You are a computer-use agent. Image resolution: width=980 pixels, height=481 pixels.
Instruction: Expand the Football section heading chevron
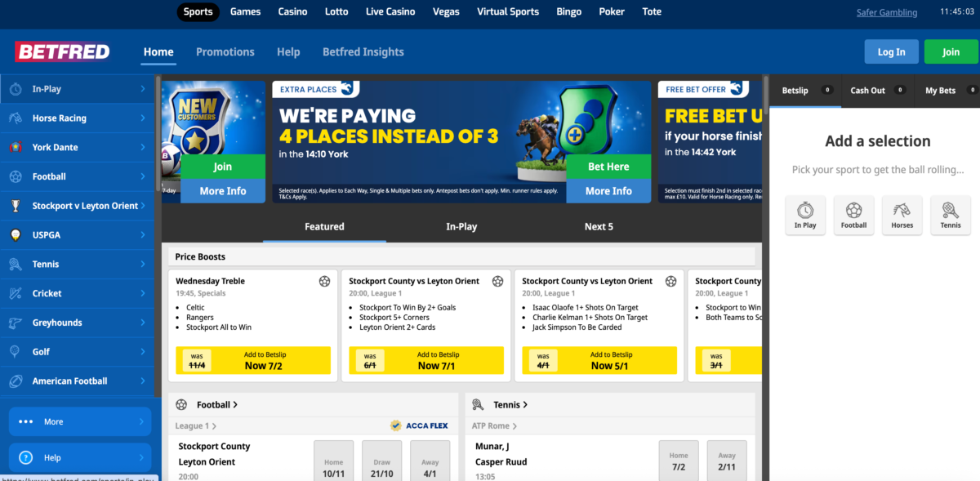[x=235, y=404]
